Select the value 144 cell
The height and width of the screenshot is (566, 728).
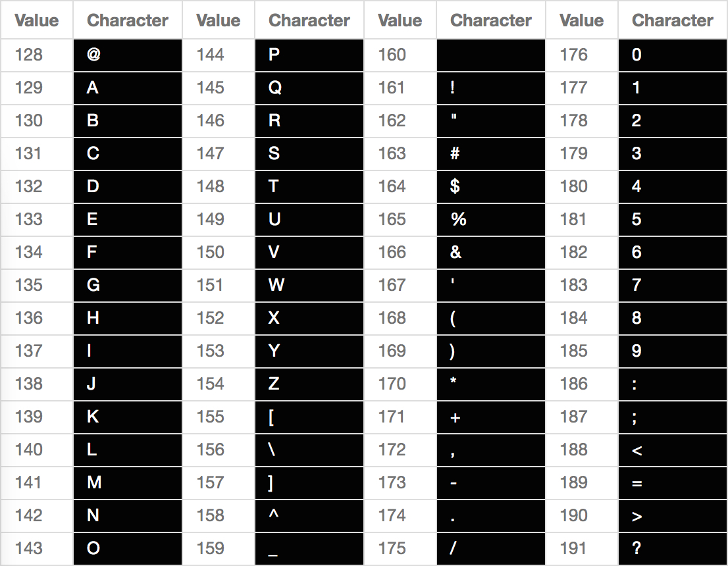(x=219, y=55)
